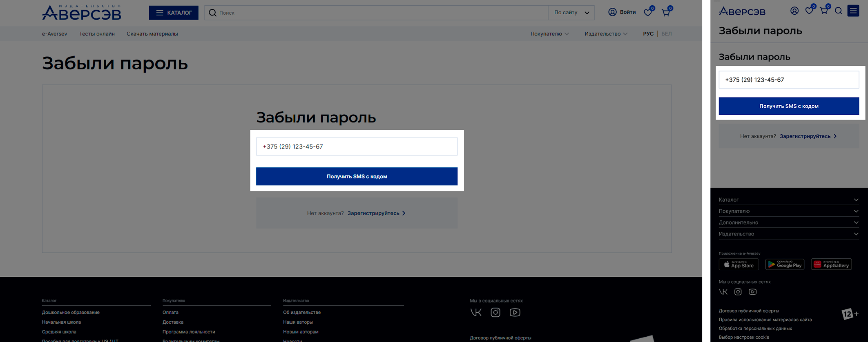Open the e-Aversev menu item
The image size is (868, 342).
54,34
